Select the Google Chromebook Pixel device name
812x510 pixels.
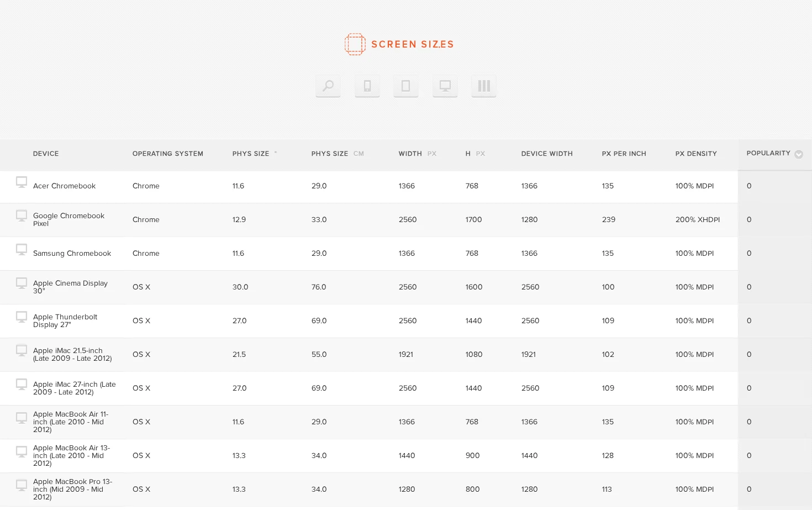[x=68, y=219]
